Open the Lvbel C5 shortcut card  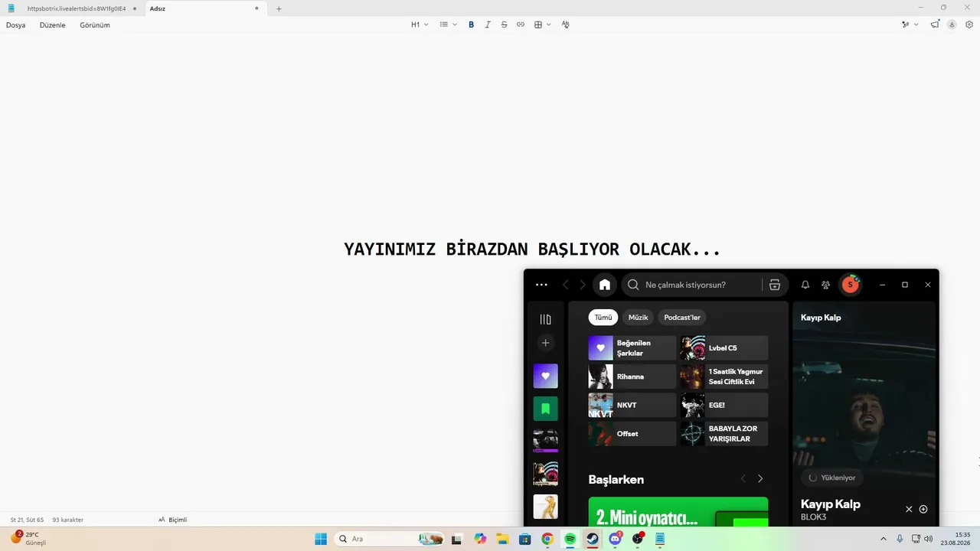[724, 348]
